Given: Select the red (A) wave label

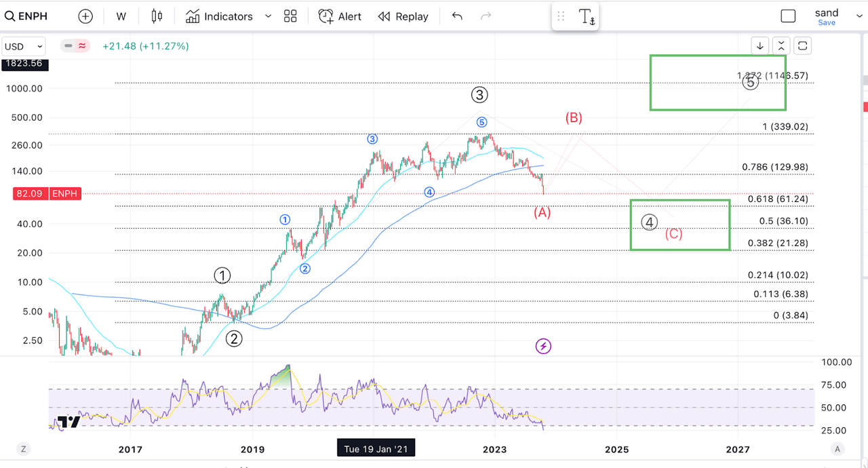Looking at the screenshot, I should coord(542,212).
